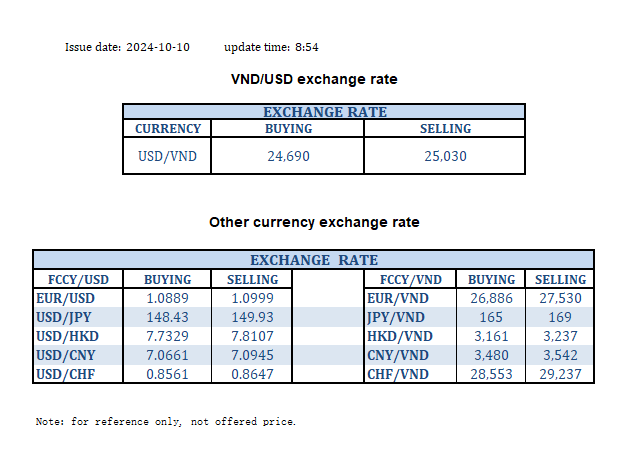Select the USD/CHF selling rate 0.8647
634x453 pixels.
252,374
